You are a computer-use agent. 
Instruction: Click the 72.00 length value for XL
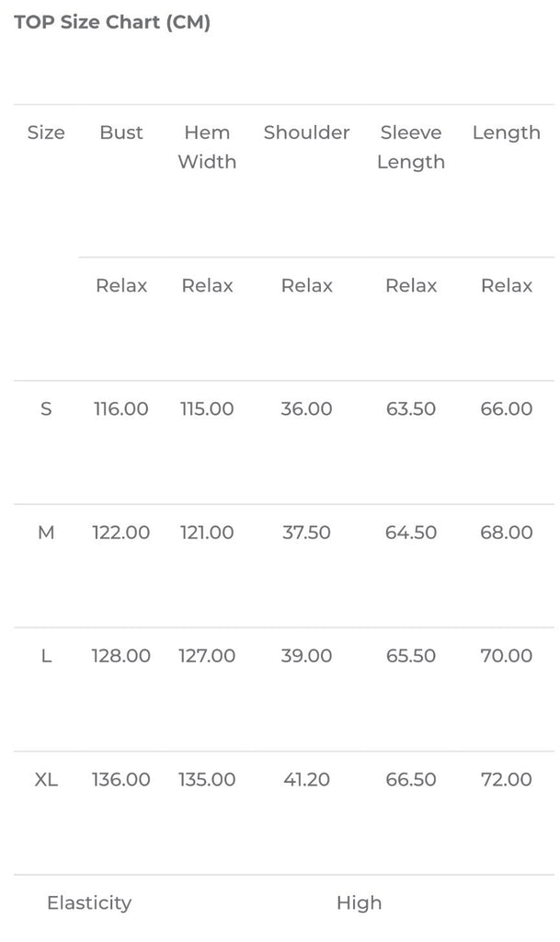pyautogui.click(x=506, y=779)
